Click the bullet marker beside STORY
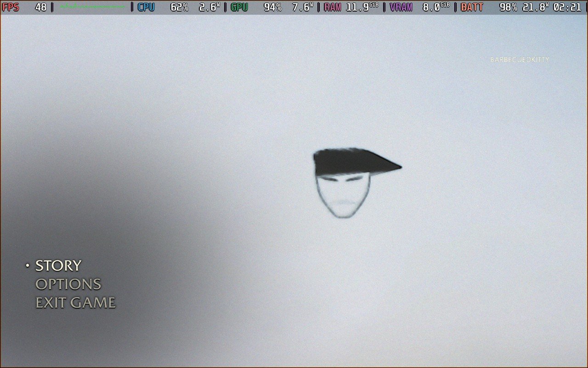The width and height of the screenshot is (588, 368). tap(28, 265)
